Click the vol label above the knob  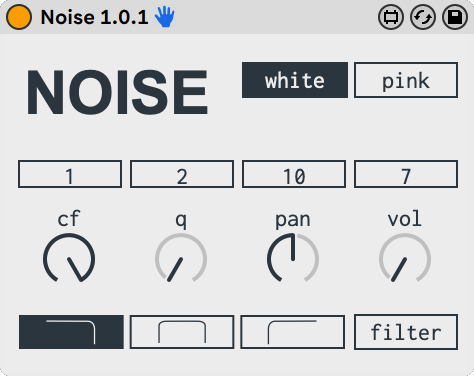click(x=405, y=218)
